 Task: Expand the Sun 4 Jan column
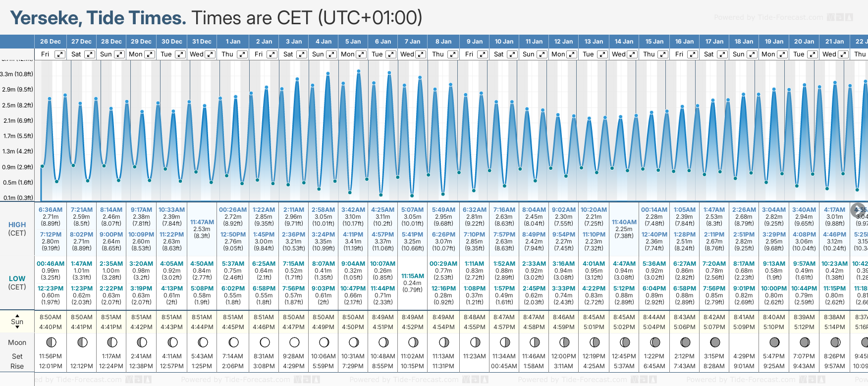pos(331,54)
